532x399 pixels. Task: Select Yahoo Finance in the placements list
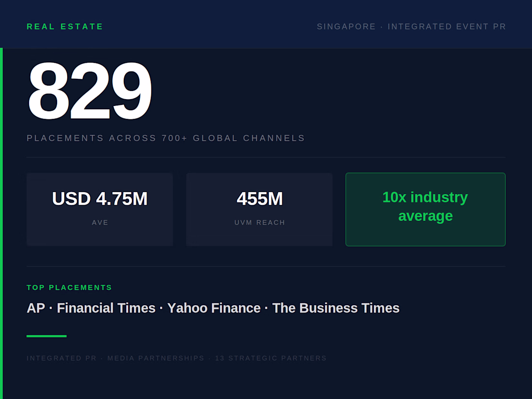(x=214, y=308)
